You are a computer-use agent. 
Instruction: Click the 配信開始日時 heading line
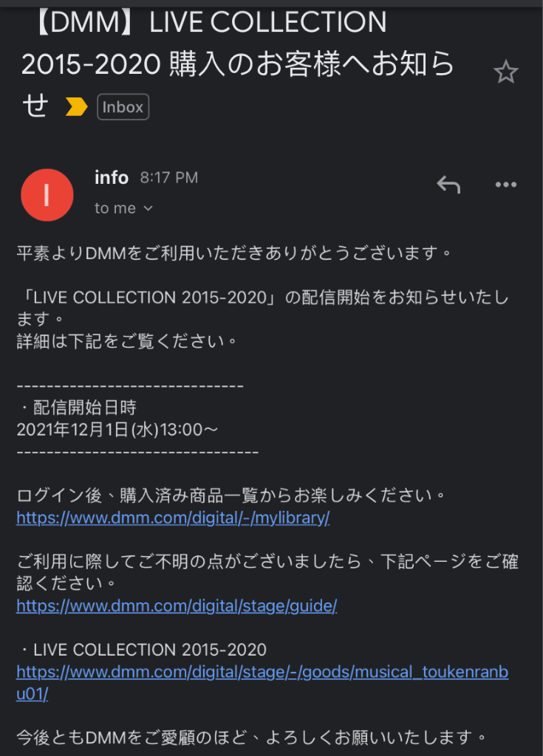tap(78, 408)
